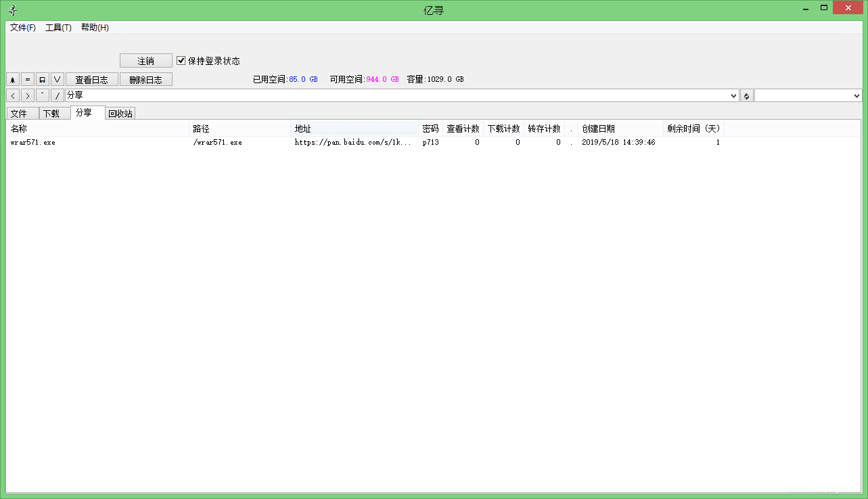Click the 已用空间:85.0 GB label
Image resolution: width=868 pixels, height=499 pixels.
(285, 79)
